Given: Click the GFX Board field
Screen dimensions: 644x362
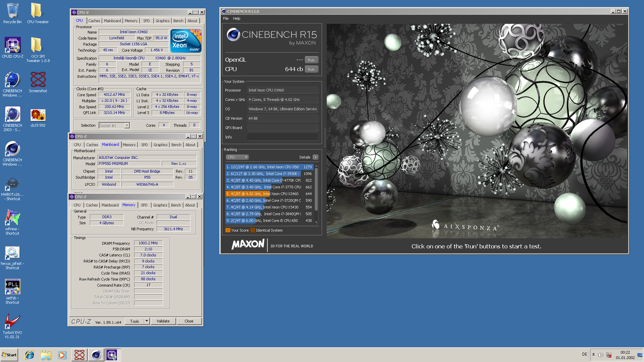Looking at the screenshot, I should tap(282, 128).
